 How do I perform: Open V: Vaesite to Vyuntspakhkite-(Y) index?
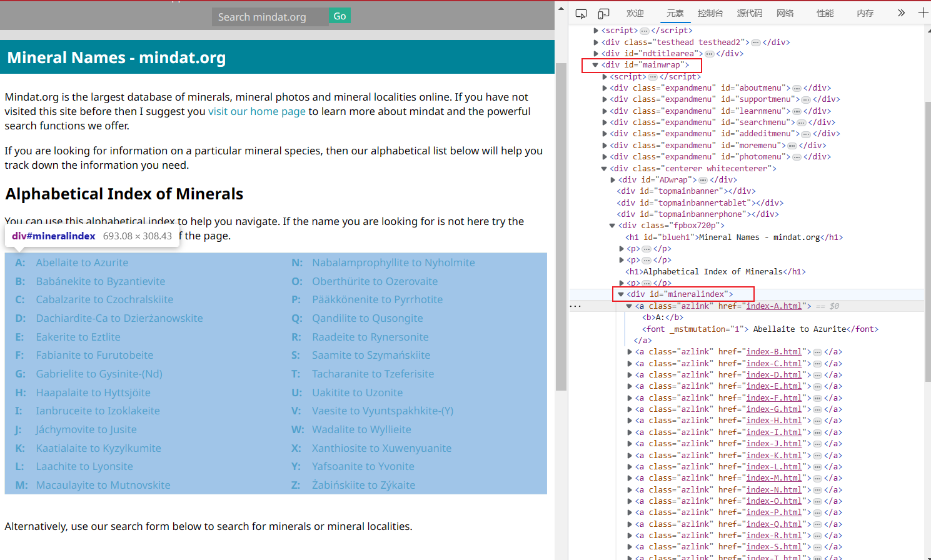point(373,411)
